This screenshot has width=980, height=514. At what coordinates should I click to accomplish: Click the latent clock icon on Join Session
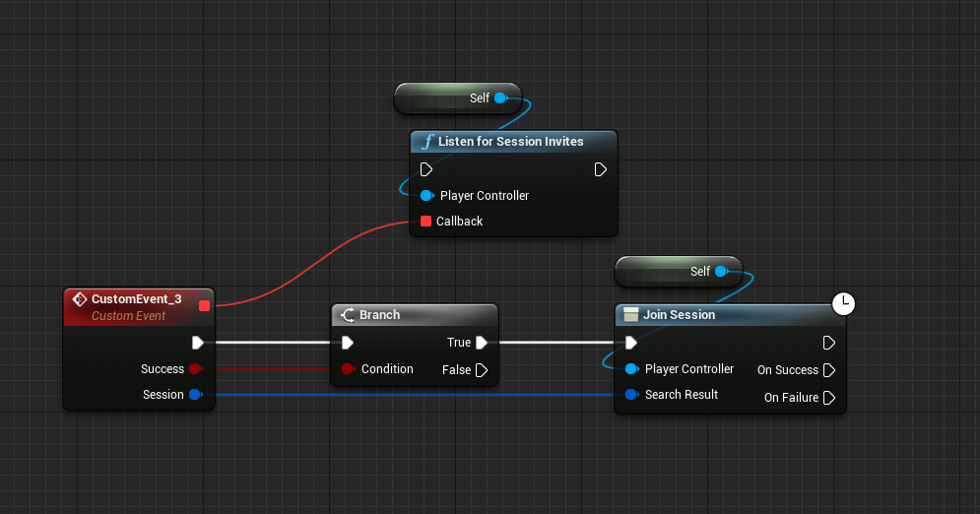843,304
